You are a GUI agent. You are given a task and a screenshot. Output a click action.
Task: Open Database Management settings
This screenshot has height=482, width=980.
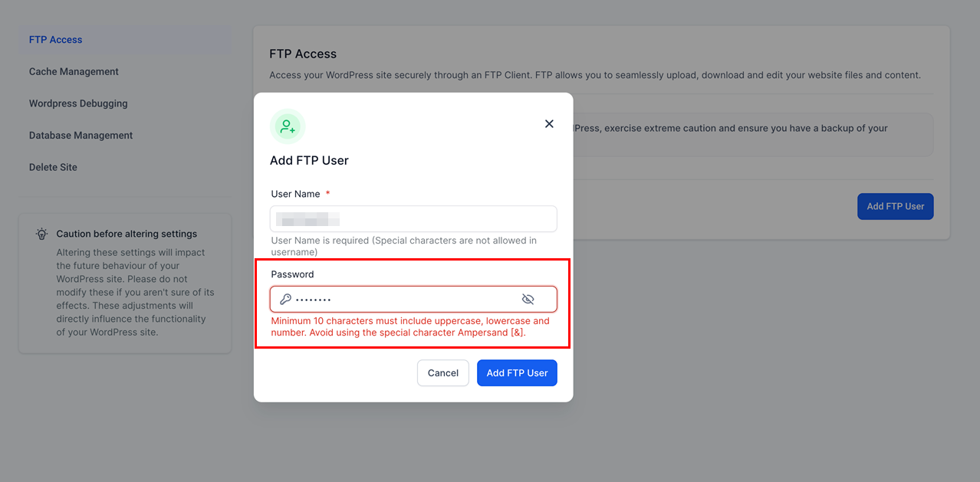(x=81, y=136)
